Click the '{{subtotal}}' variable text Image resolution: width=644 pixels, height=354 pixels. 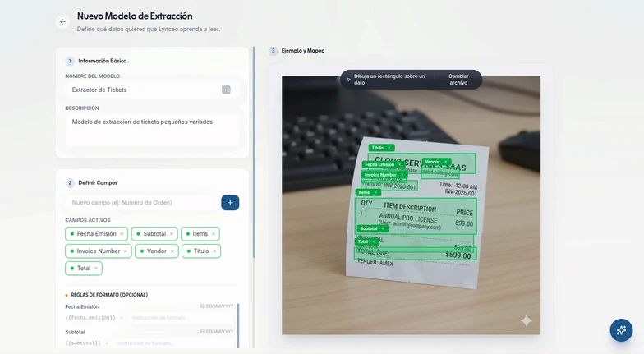82,343
